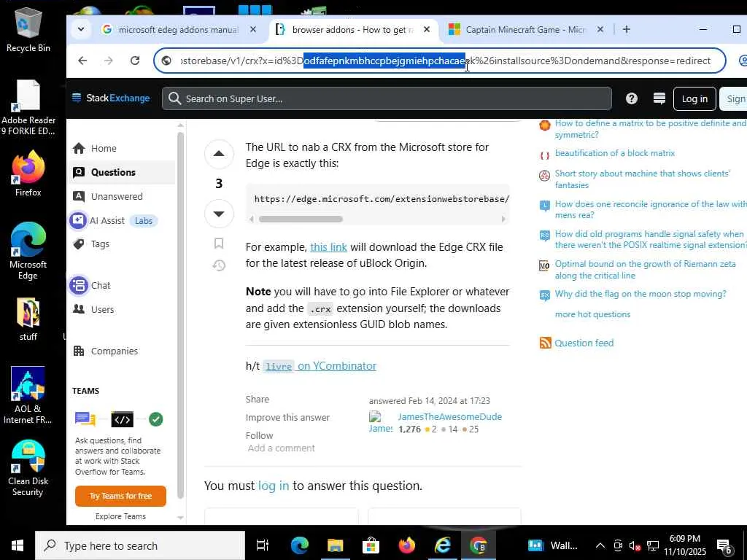Open File Explorer from taskbar
The image size is (747, 560).
point(335,545)
